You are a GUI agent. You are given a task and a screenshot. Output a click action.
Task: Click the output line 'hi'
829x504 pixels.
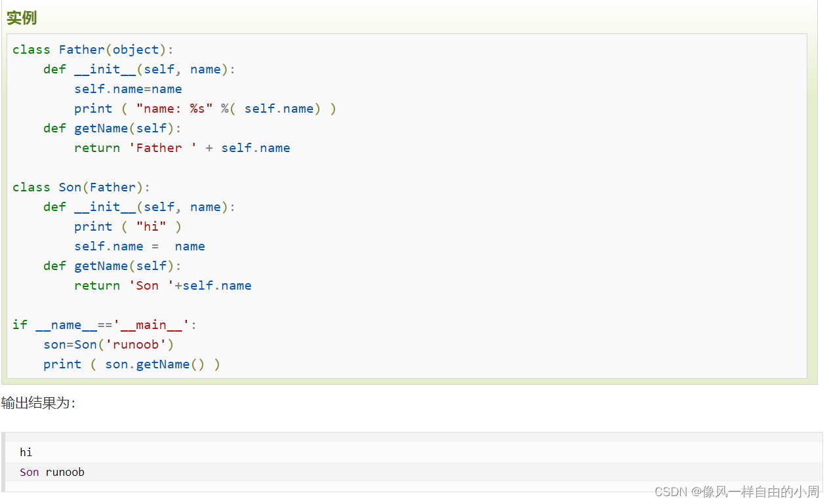tap(26, 452)
